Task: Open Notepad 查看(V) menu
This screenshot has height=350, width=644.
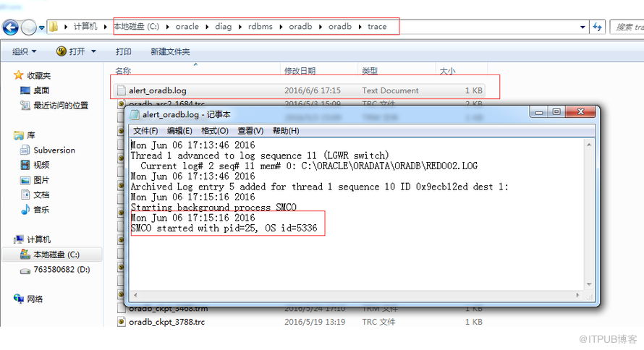Action: pyautogui.click(x=250, y=131)
